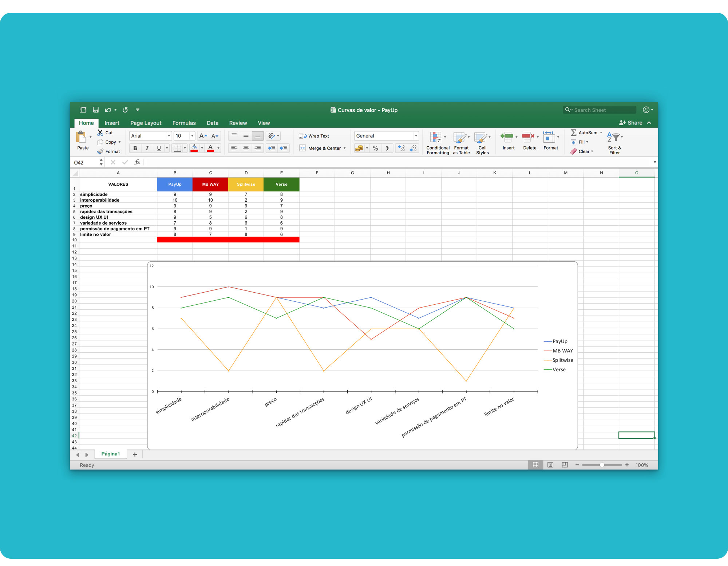Screen dimensions: 728x566
Task: Apply the red fill color swatch
Action: (194, 148)
